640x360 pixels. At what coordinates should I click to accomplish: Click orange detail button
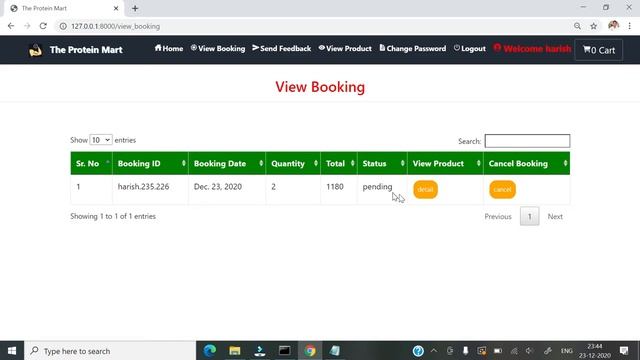[425, 189]
